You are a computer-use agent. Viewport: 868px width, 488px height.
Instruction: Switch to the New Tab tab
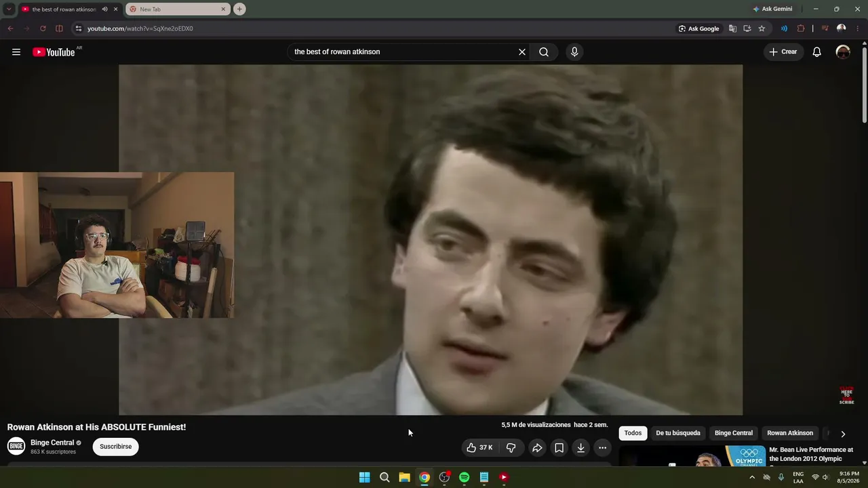(178, 9)
